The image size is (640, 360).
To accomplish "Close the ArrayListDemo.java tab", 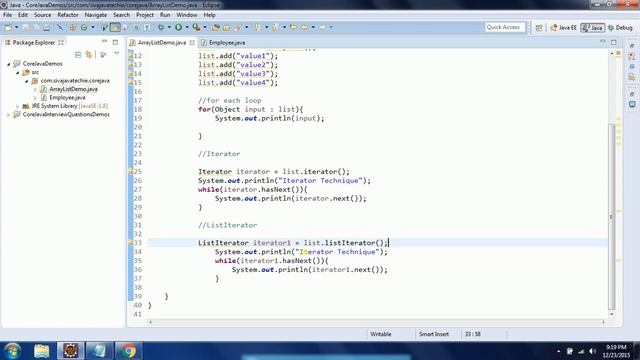I will click(x=192, y=42).
